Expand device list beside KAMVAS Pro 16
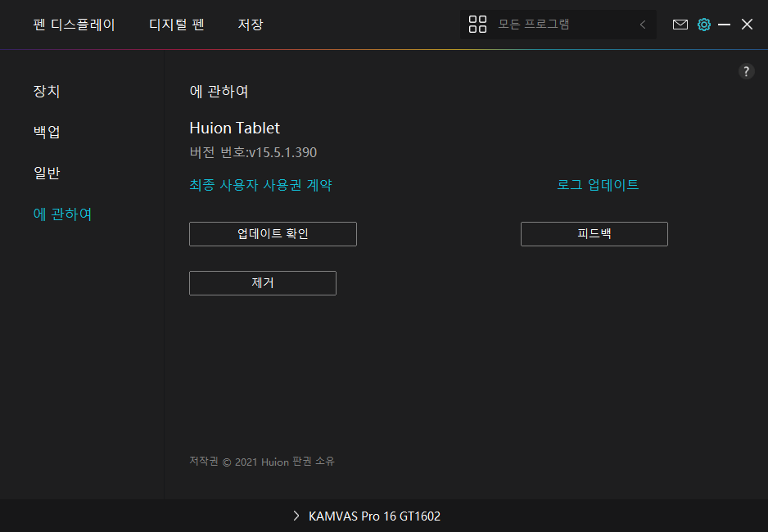This screenshot has width=768, height=532. click(296, 516)
